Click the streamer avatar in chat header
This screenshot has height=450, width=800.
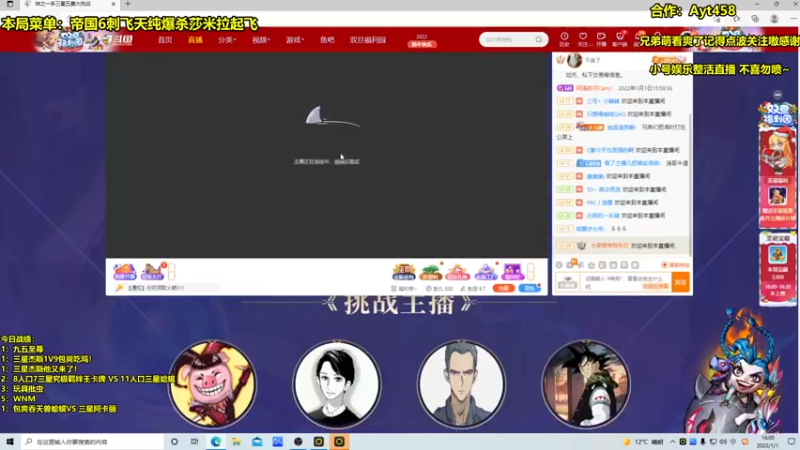pyautogui.click(x=574, y=60)
